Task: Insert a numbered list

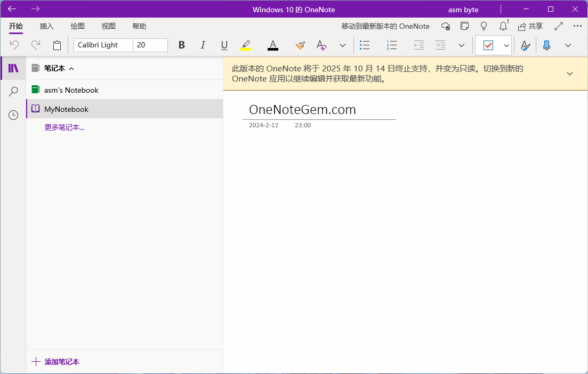Action: 391,45
